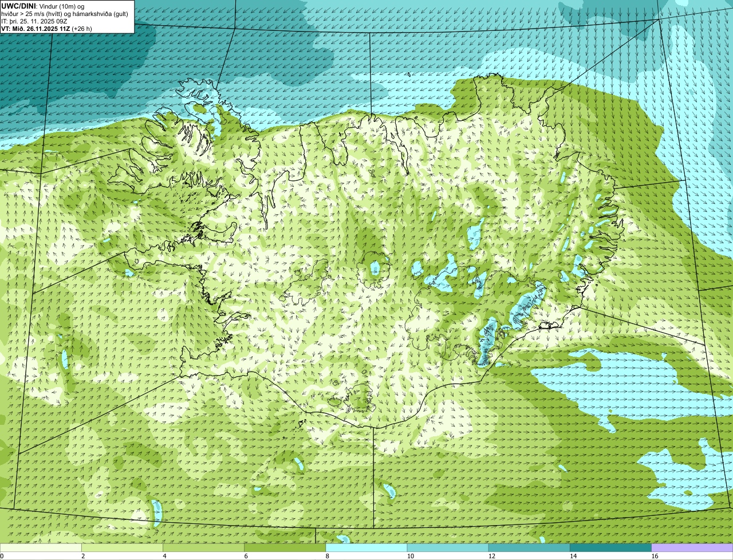The height and width of the screenshot is (560, 733).
Task: Click the legend scale label '14'
Action: pyautogui.click(x=573, y=556)
